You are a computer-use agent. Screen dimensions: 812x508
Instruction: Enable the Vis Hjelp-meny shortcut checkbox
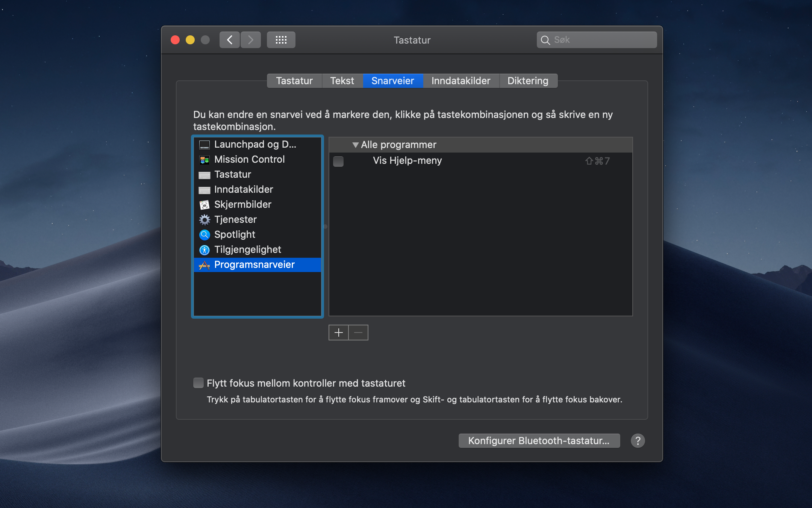coord(338,161)
